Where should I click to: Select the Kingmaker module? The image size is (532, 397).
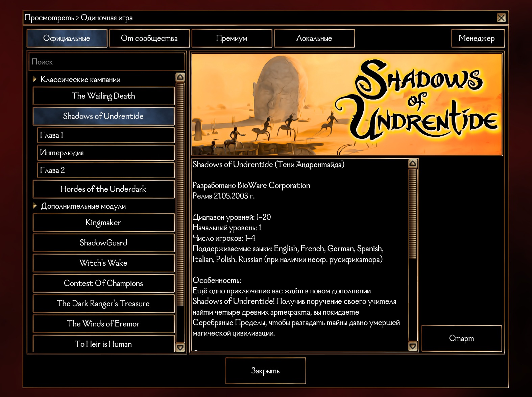click(x=103, y=222)
